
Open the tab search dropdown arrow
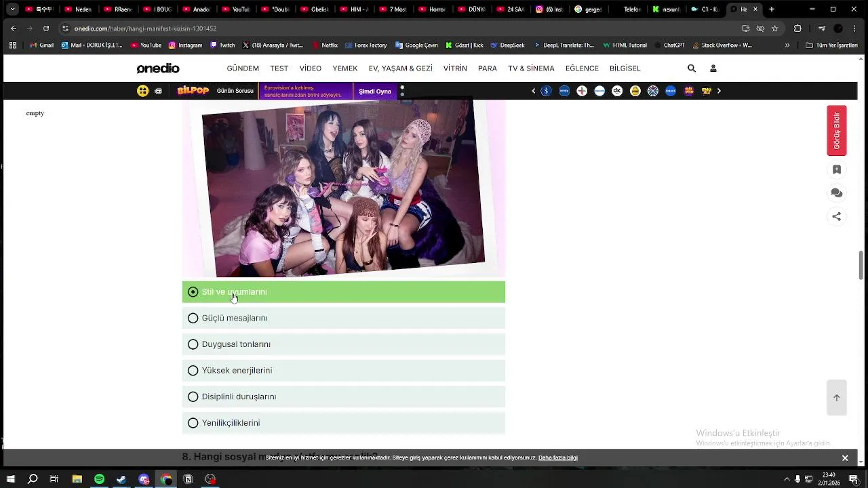tap(12, 9)
